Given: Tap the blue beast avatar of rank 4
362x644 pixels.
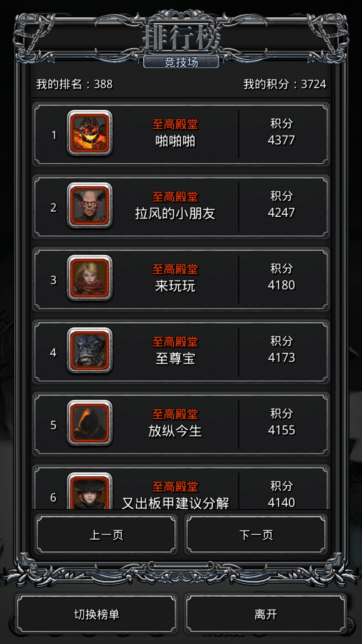Looking at the screenshot, I should click(x=89, y=350).
